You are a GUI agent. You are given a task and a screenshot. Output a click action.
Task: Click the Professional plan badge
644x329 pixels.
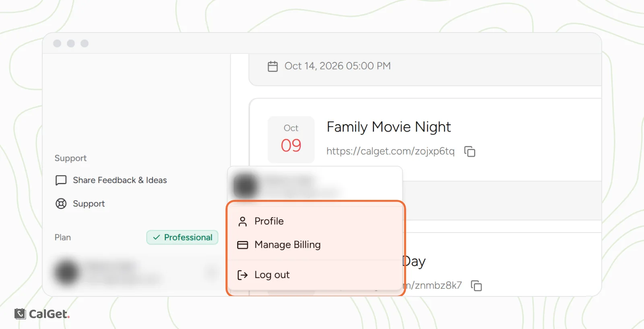(x=182, y=237)
